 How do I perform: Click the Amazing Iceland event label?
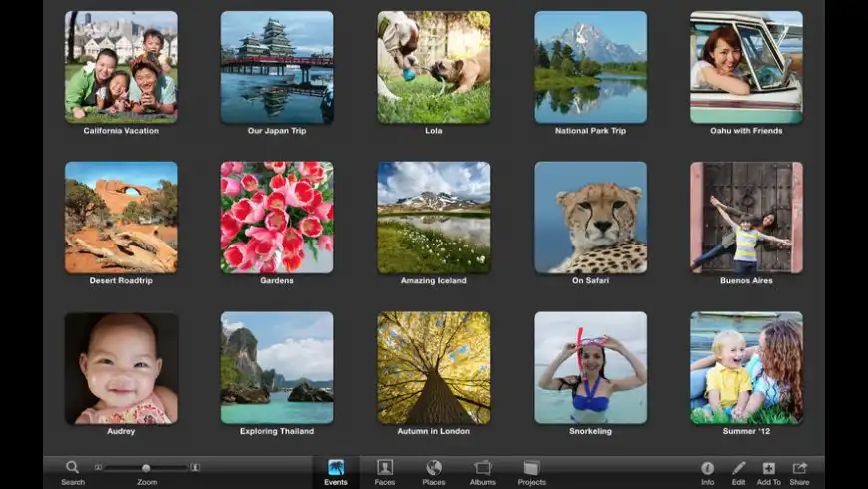434,281
